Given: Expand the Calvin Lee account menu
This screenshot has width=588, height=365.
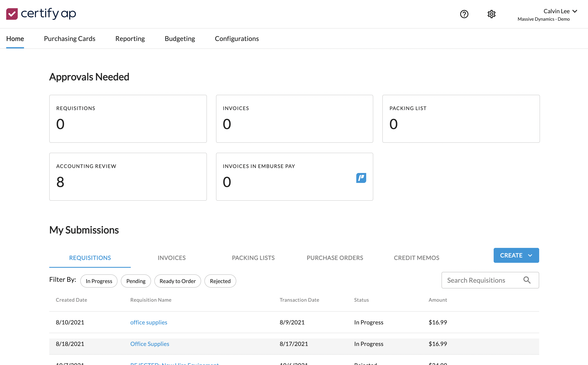Looking at the screenshot, I should tap(560, 11).
